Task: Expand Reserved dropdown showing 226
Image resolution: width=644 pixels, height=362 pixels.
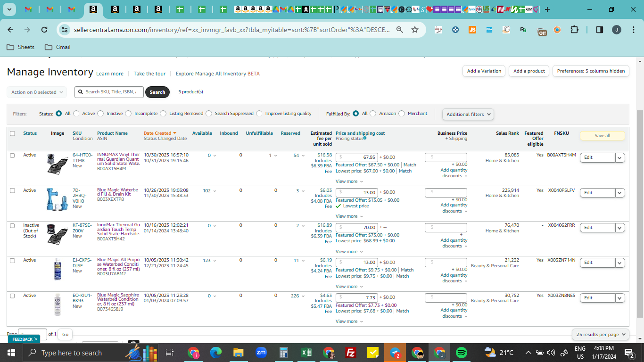Action: pyautogui.click(x=297, y=296)
